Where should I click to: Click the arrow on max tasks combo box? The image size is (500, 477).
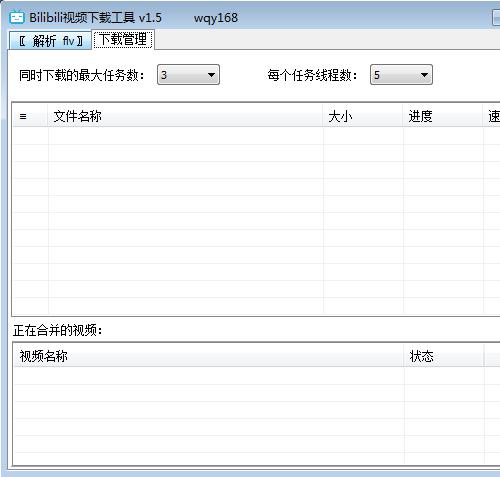(x=211, y=75)
